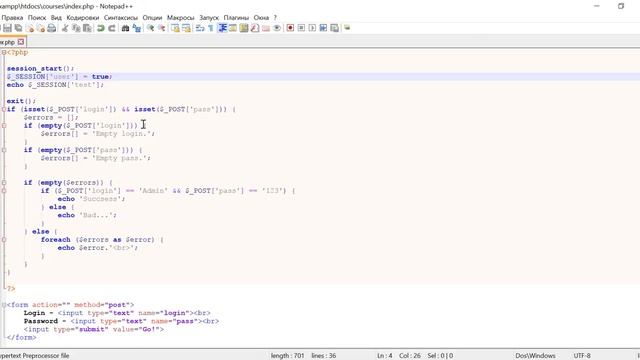
Task: Toggle synchronized vertical scrolling icon
Action: pyautogui.click(x=175, y=28)
